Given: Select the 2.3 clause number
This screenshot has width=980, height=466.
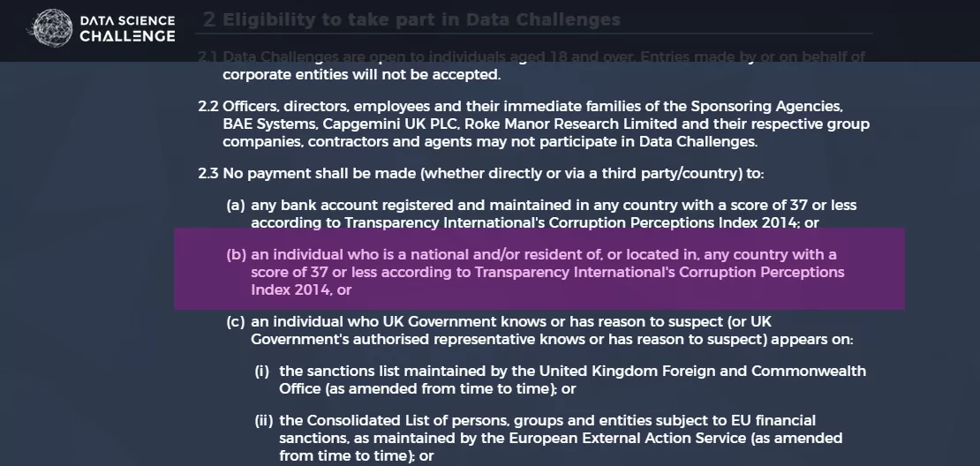Looking at the screenshot, I should [208, 173].
